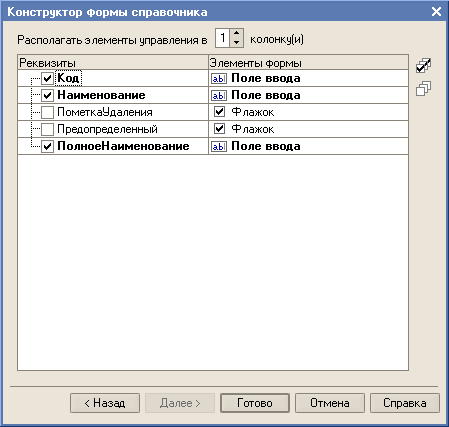Screen dimensions: 449x427
Task: Select the ПометкаУдаления attribute label
Action: [105, 112]
